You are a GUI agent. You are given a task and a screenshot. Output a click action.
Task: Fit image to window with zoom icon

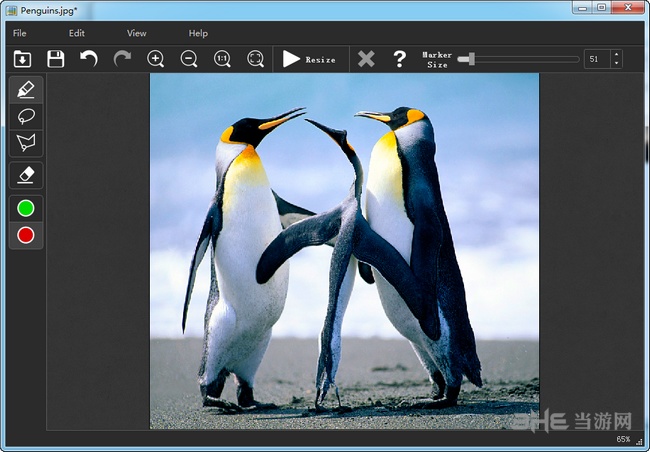255,59
